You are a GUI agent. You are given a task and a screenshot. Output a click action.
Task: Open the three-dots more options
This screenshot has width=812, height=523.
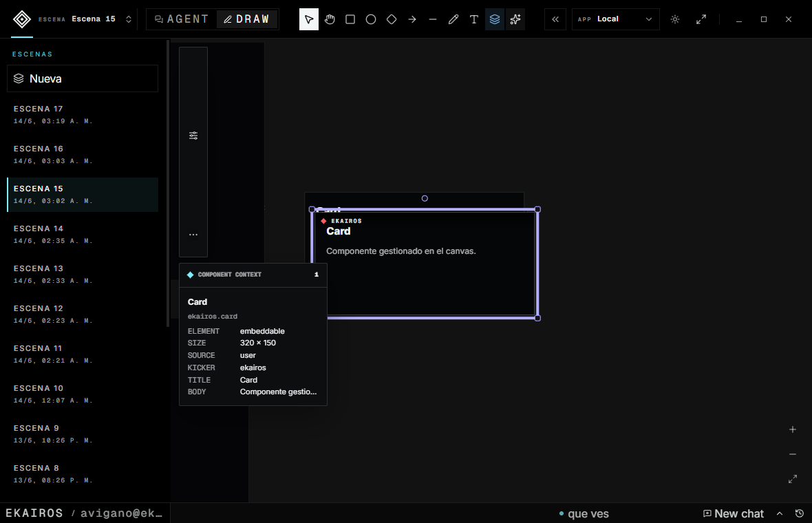click(193, 235)
